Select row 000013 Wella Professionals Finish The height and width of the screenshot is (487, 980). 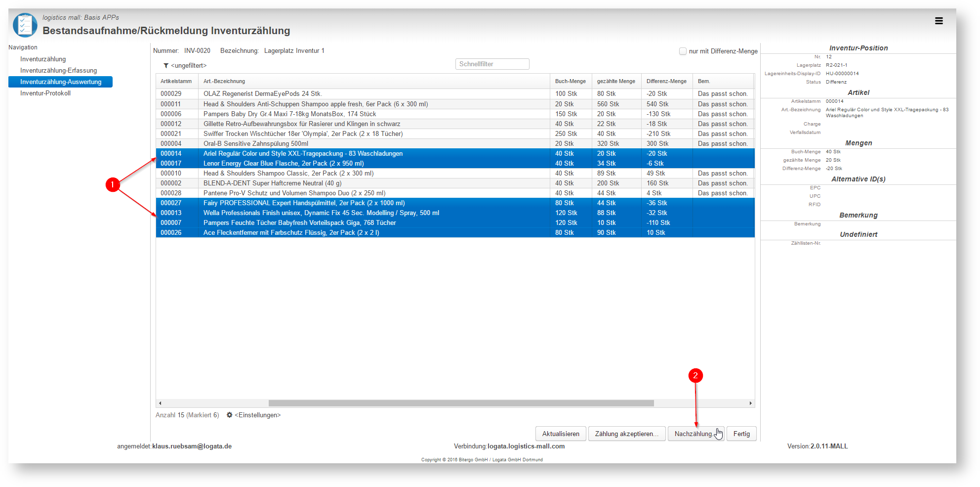(455, 213)
